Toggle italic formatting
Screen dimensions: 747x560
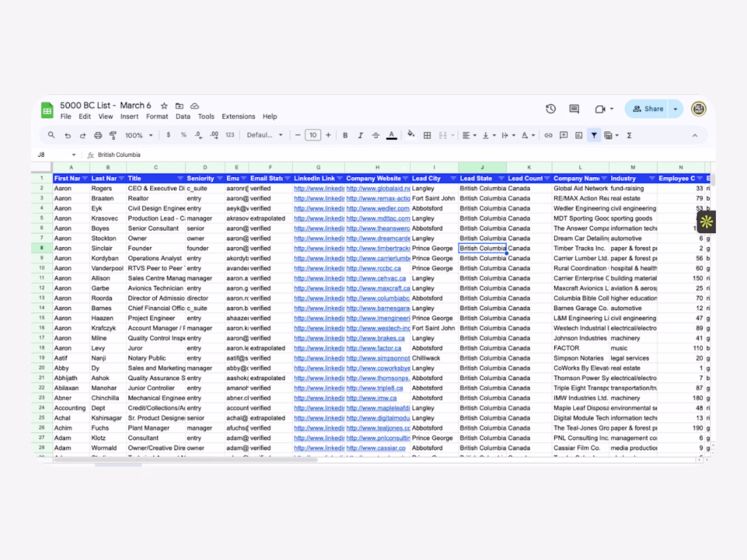[x=360, y=135]
